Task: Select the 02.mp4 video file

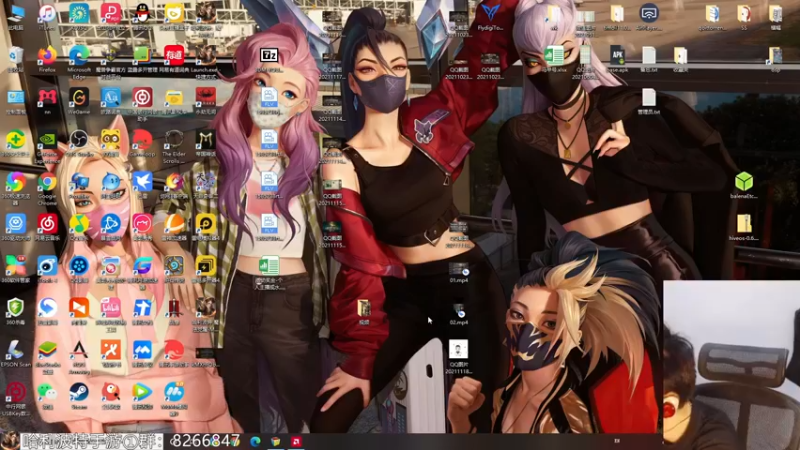Action: click(x=459, y=315)
